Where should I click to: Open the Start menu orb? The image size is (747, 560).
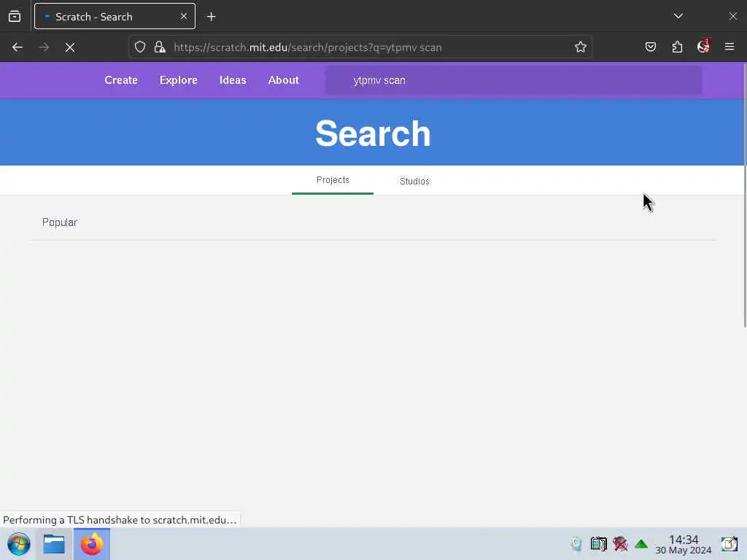tap(18, 544)
